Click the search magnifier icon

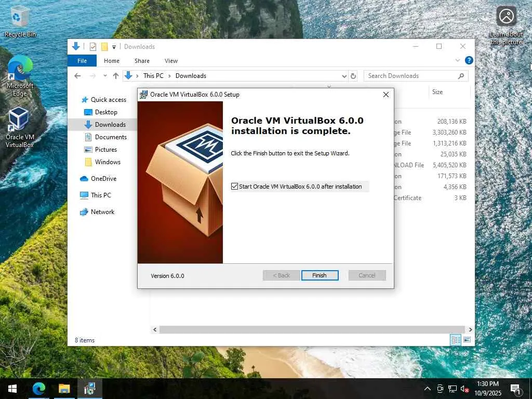(x=461, y=76)
